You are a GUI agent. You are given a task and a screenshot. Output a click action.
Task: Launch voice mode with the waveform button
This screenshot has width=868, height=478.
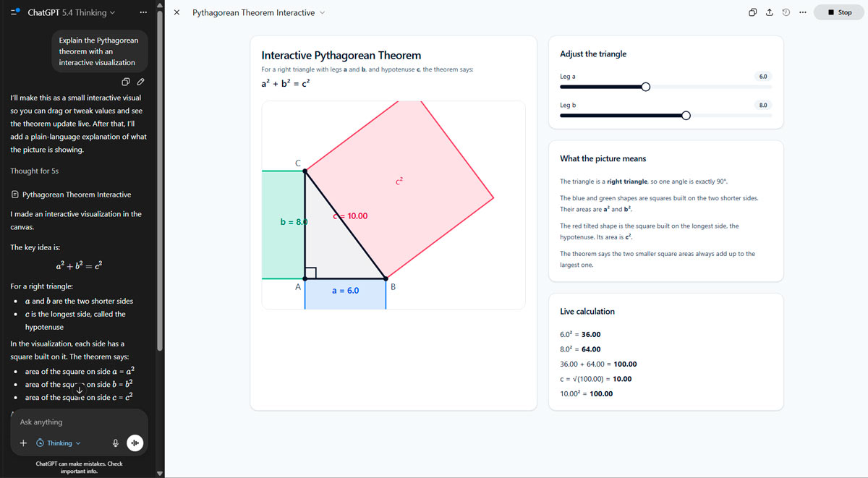pyautogui.click(x=135, y=443)
